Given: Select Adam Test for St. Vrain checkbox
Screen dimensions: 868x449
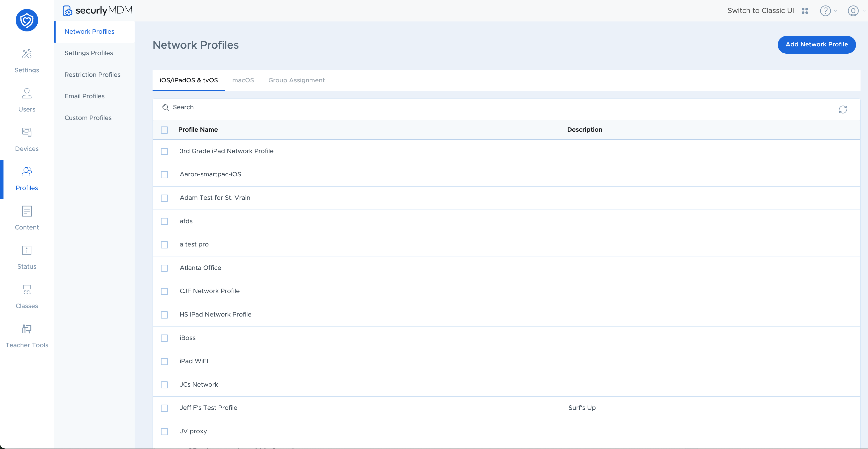Looking at the screenshot, I should click(165, 198).
